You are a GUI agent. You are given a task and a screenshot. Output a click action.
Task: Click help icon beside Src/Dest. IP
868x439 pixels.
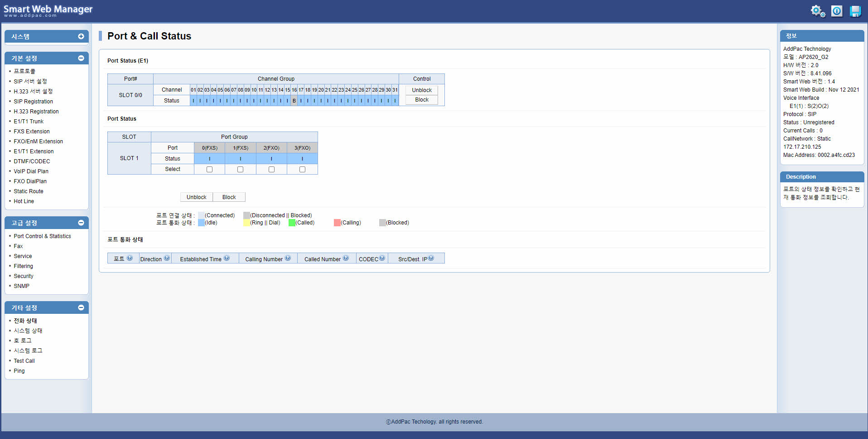(x=431, y=259)
